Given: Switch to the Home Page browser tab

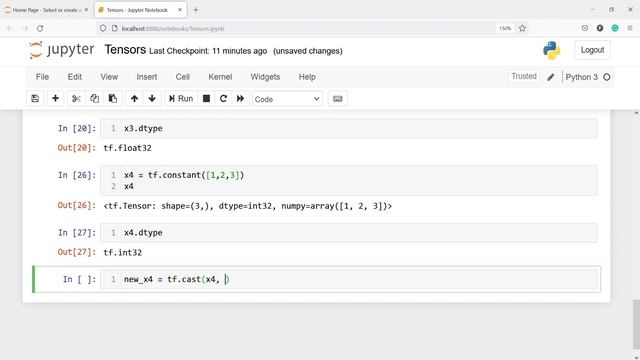Looking at the screenshot, I should pos(46,10).
